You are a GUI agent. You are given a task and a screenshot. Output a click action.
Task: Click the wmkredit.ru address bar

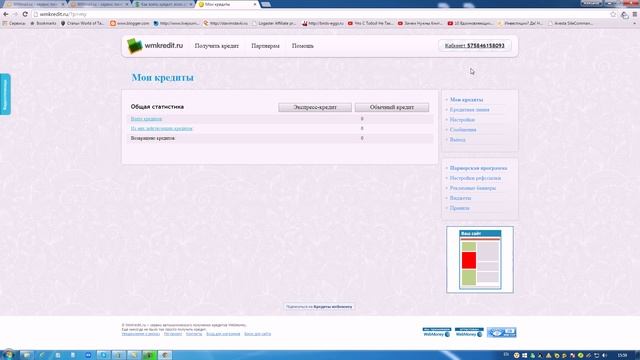pyautogui.click(x=318, y=14)
